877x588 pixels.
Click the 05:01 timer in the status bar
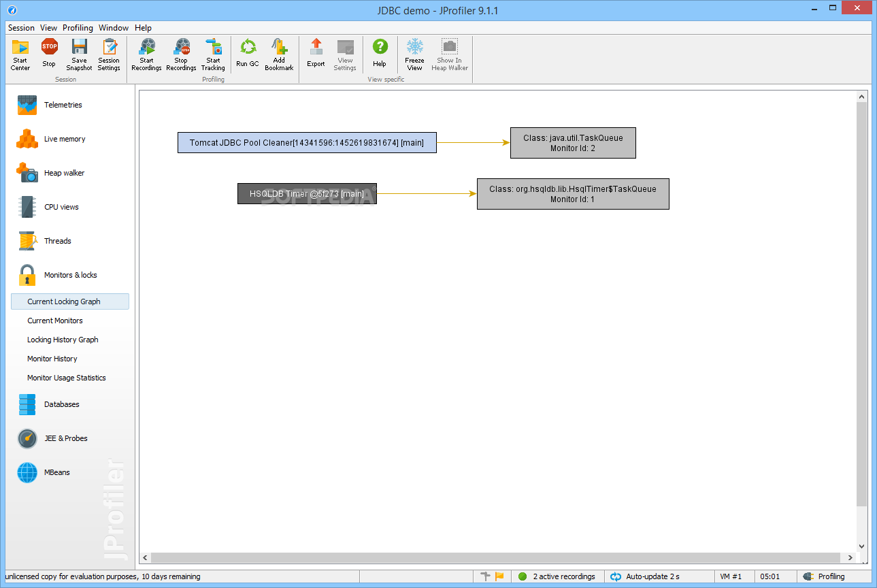770,576
